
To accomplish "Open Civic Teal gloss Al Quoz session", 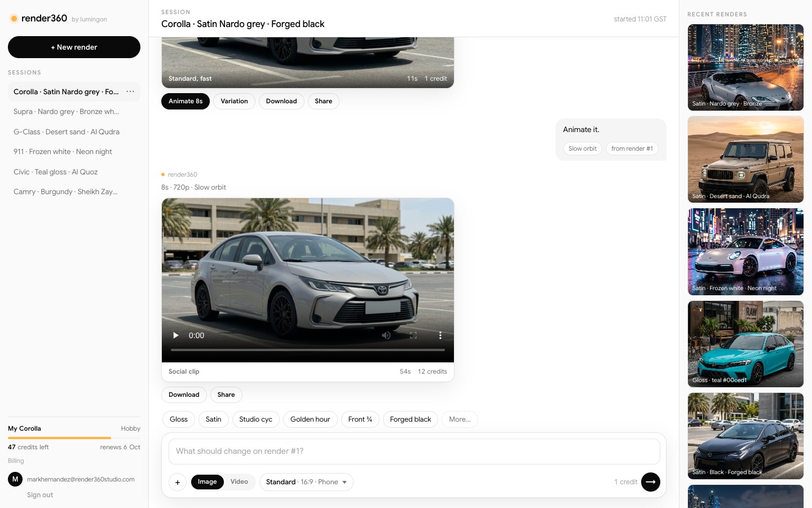I will [x=74, y=172].
